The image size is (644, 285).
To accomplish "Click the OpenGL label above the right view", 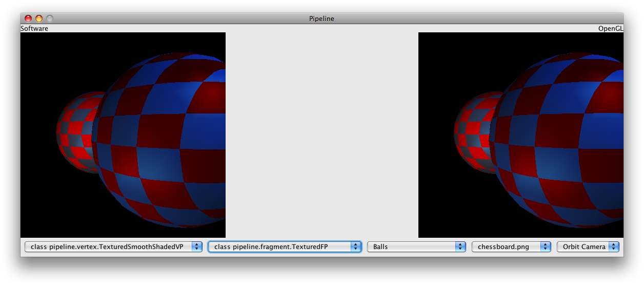I will (x=611, y=29).
